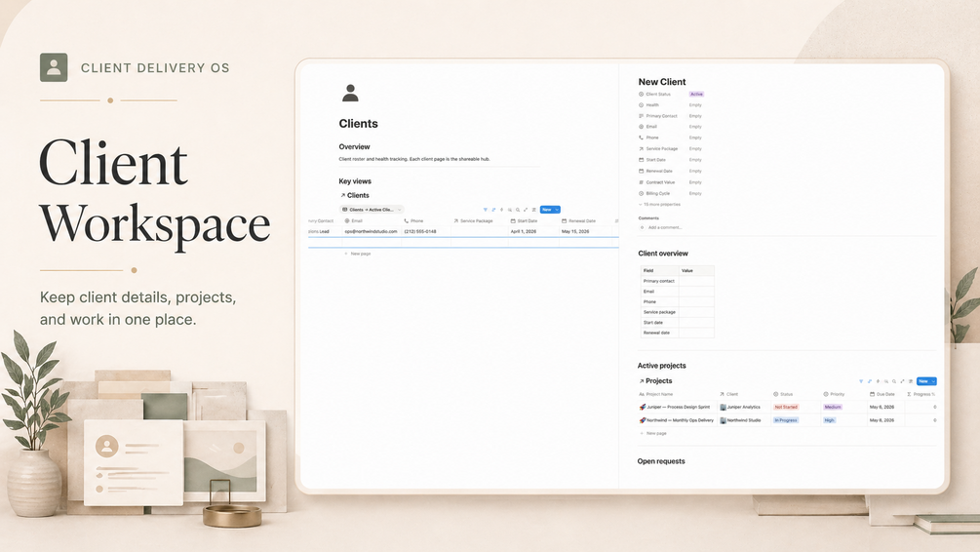
Task: Click the lightning automation icon in Projects toolbar
Action: click(x=878, y=380)
